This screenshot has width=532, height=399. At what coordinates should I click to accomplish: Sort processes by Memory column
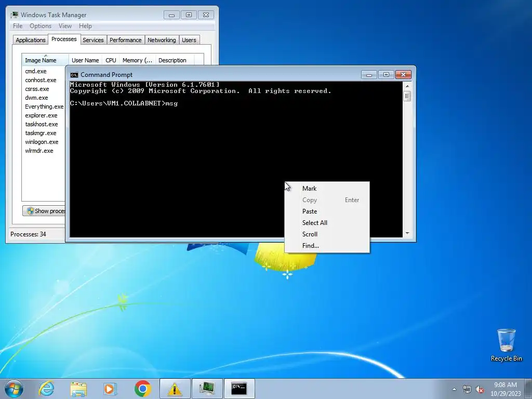[137, 60]
